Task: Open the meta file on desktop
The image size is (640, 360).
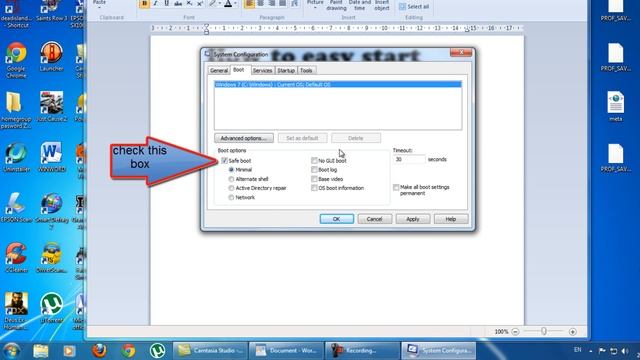Action: point(616,106)
